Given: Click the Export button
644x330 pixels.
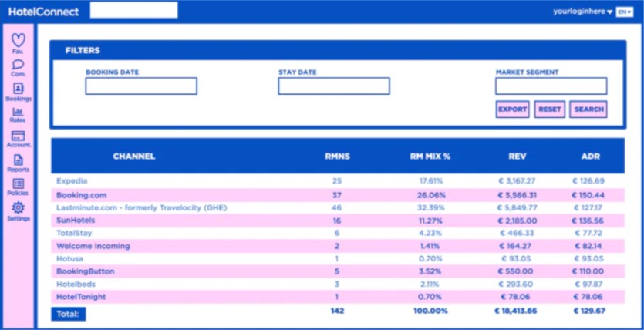Looking at the screenshot, I should pyautogui.click(x=513, y=109).
